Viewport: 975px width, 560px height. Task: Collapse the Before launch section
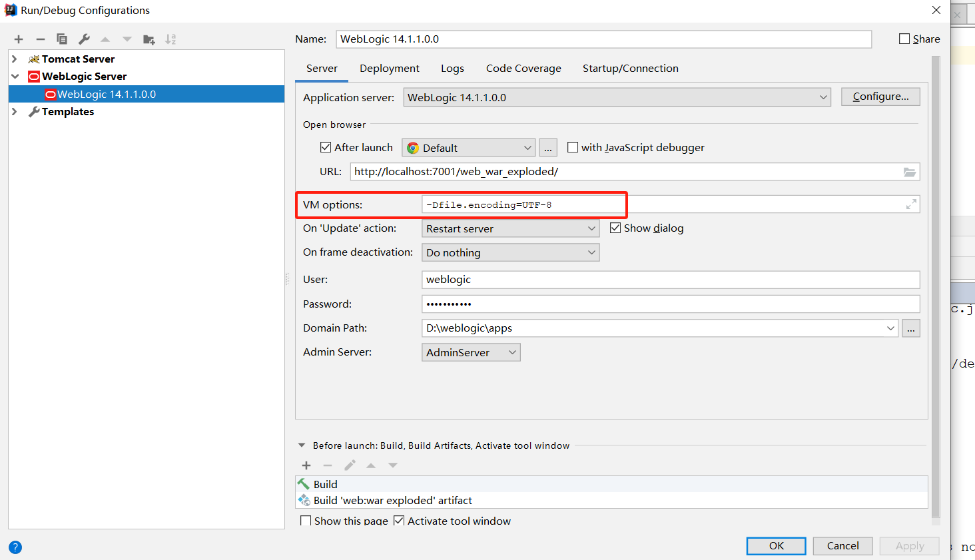point(302,445)
